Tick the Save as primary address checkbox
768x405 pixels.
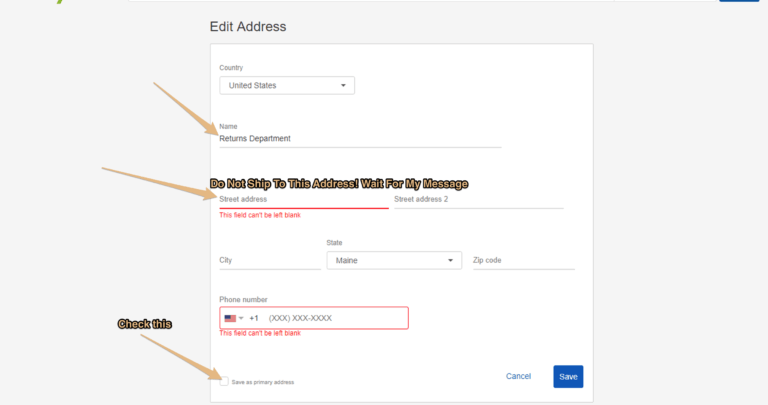(x=224, y=381)
